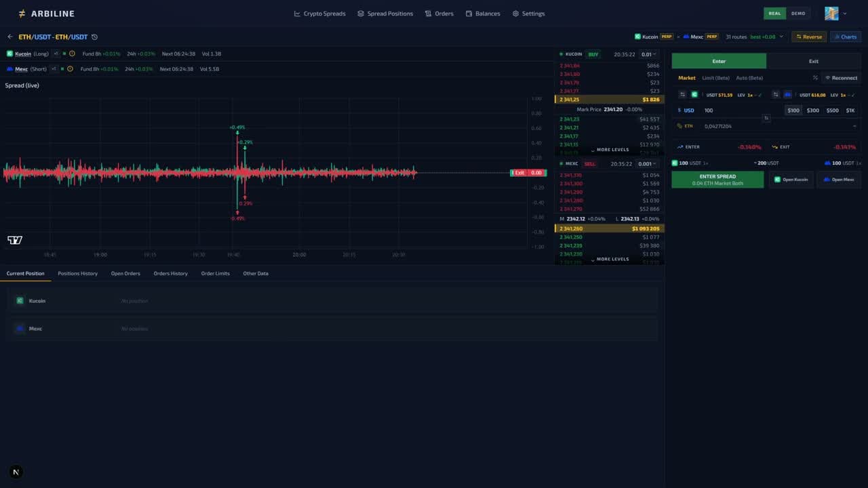Open the account dropdown arrow by avatar
This screenshot has height=488, width=868.
click(845, 14)
